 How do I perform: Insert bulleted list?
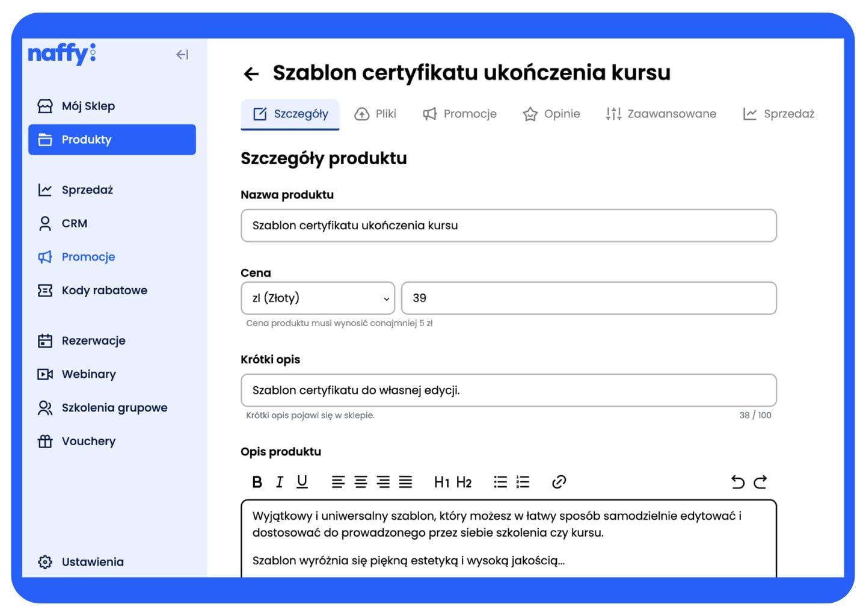pos(500,482)
